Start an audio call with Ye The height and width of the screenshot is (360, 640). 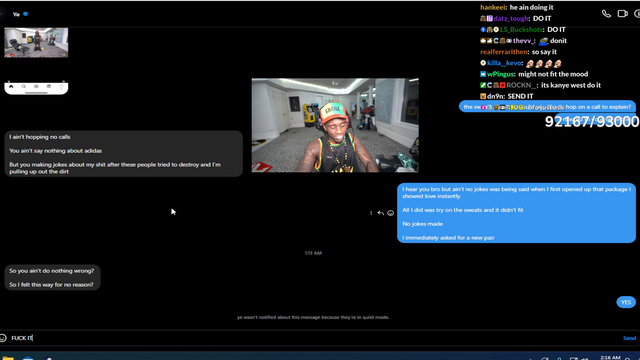(606, 14)
